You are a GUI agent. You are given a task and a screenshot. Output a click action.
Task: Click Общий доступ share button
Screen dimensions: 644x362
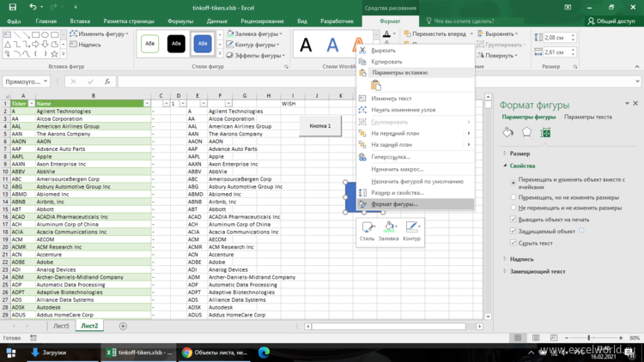click(x=611, y=21)
